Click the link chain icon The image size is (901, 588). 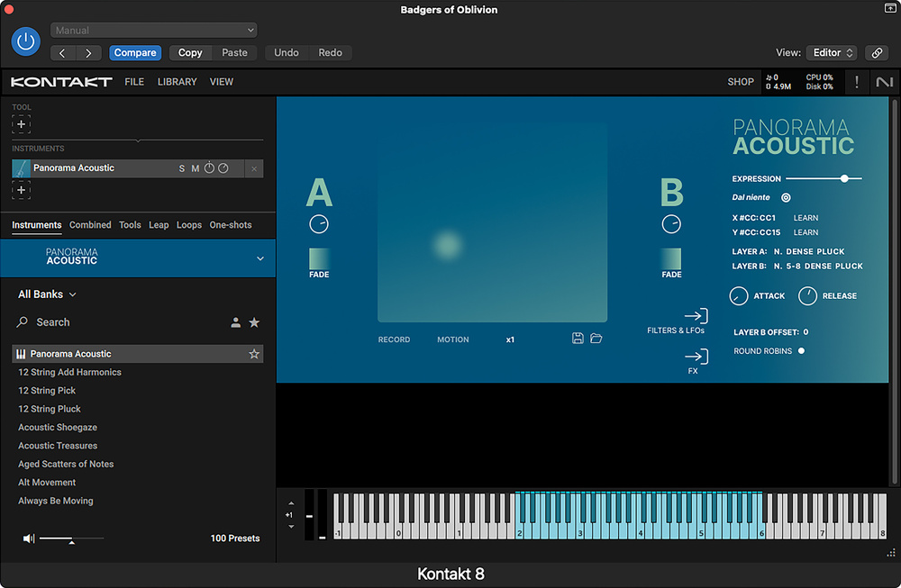[x=877, y=53]
